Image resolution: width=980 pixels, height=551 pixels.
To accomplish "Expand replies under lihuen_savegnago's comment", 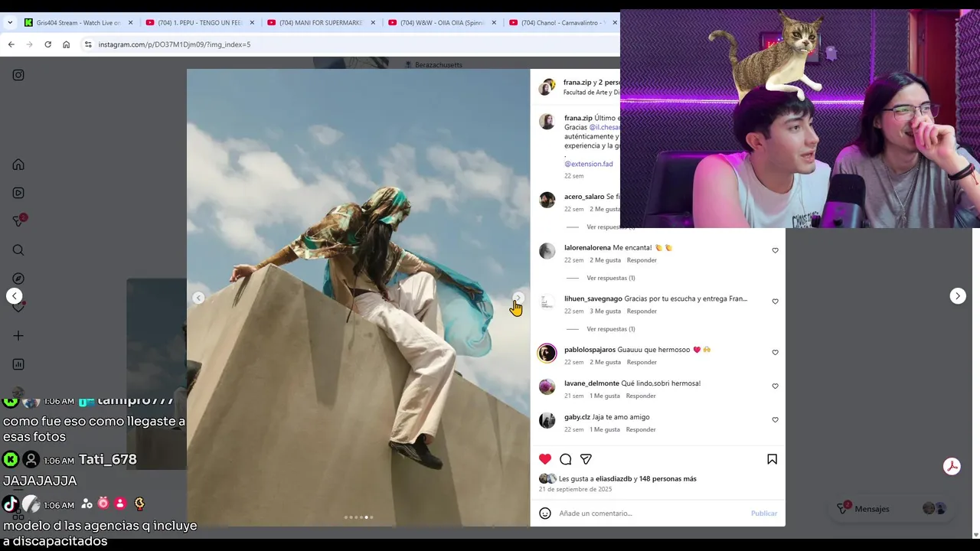I will (611, 329).
